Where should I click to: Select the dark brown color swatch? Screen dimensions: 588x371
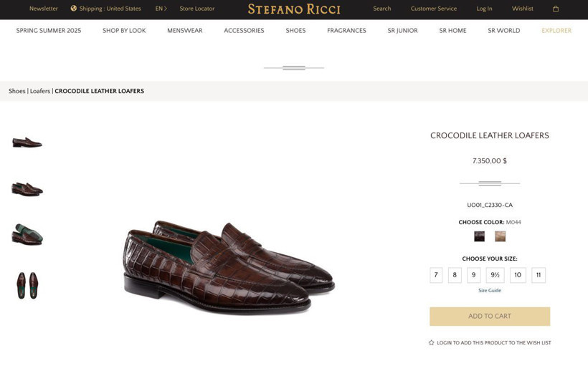(479, 236)
